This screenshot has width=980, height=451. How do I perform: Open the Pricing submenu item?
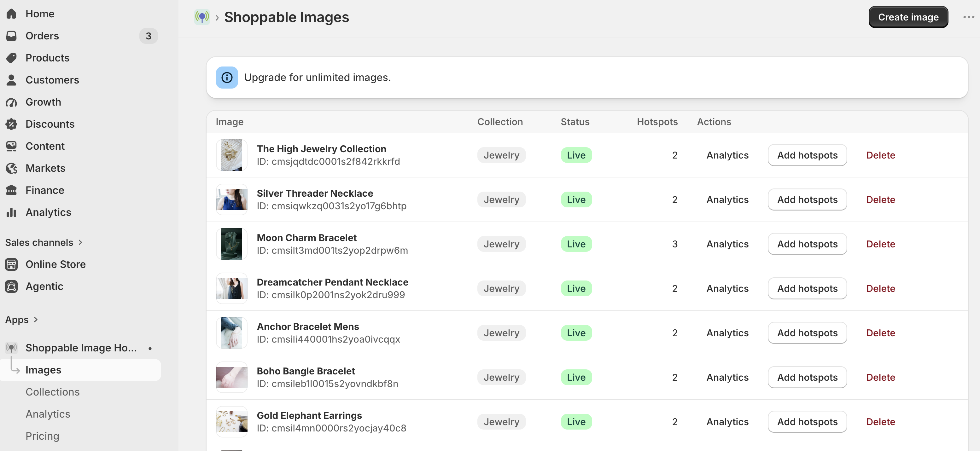[42, 436]
